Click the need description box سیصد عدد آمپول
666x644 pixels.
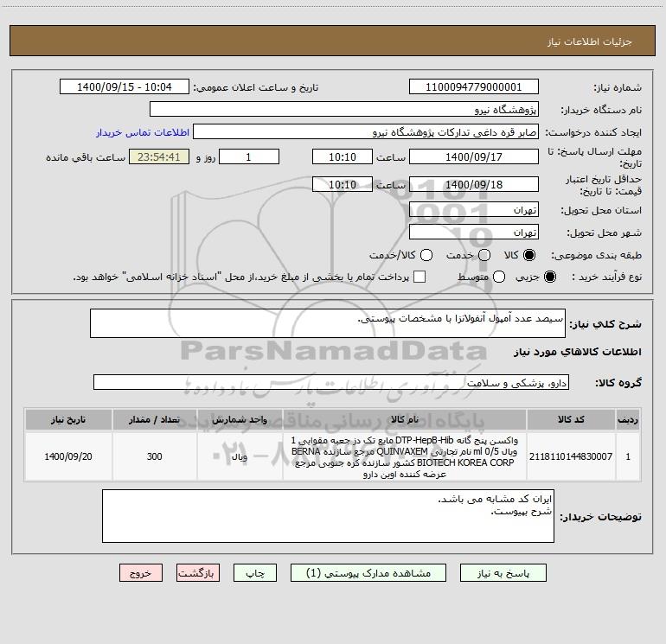[328, 323]
